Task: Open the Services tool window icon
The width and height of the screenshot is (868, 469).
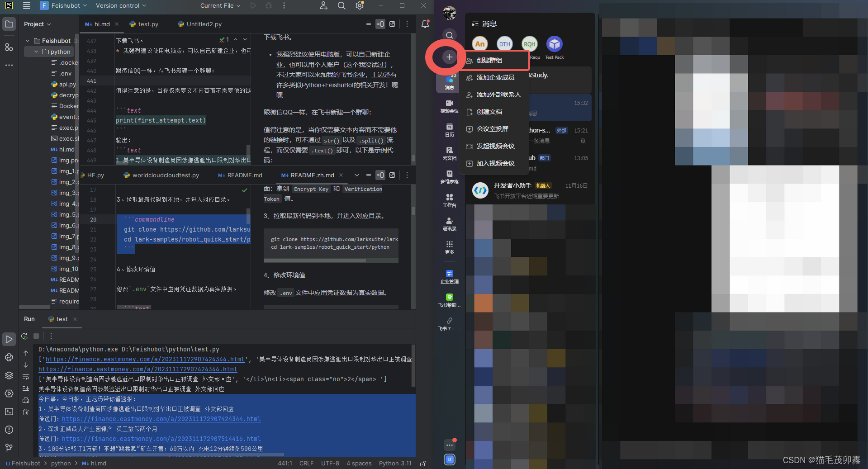Action: tap(9, 393)
